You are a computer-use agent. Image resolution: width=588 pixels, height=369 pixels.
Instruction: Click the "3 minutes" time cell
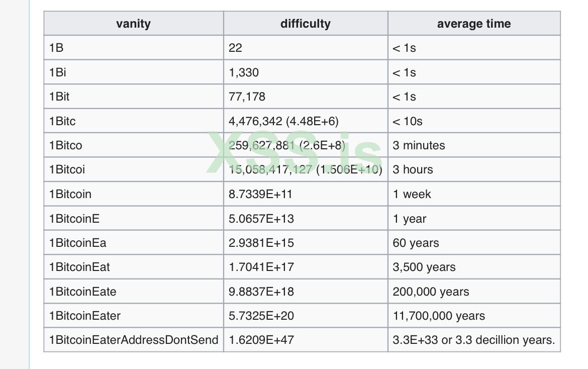[419, 145]
